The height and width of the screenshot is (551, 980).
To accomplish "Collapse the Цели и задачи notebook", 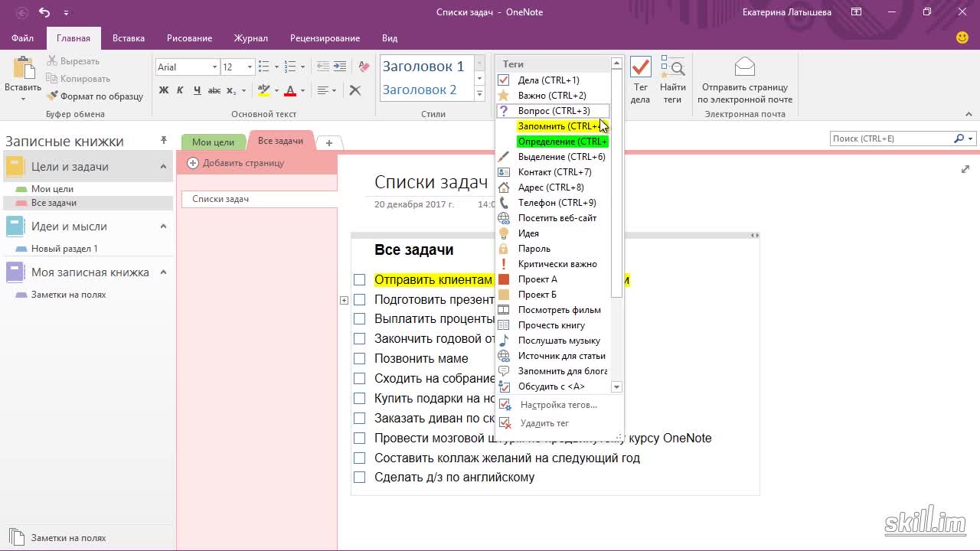I will click(x=163, y=167).
